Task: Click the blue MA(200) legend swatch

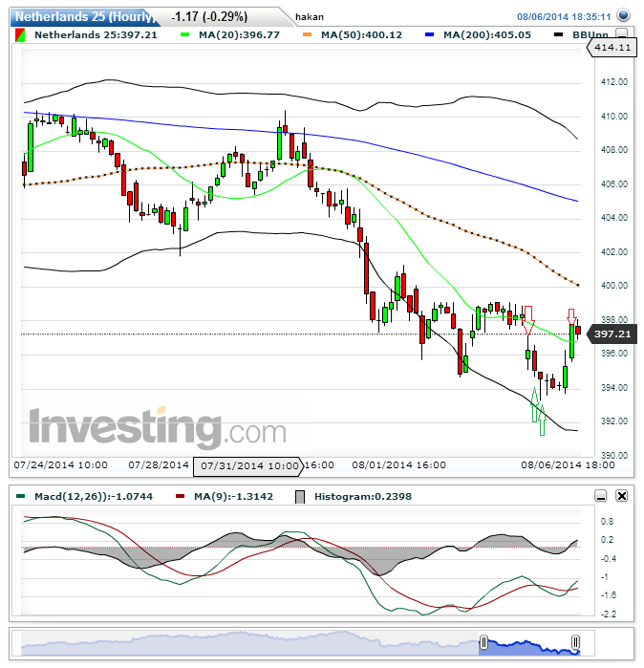Action: point(430,35)
